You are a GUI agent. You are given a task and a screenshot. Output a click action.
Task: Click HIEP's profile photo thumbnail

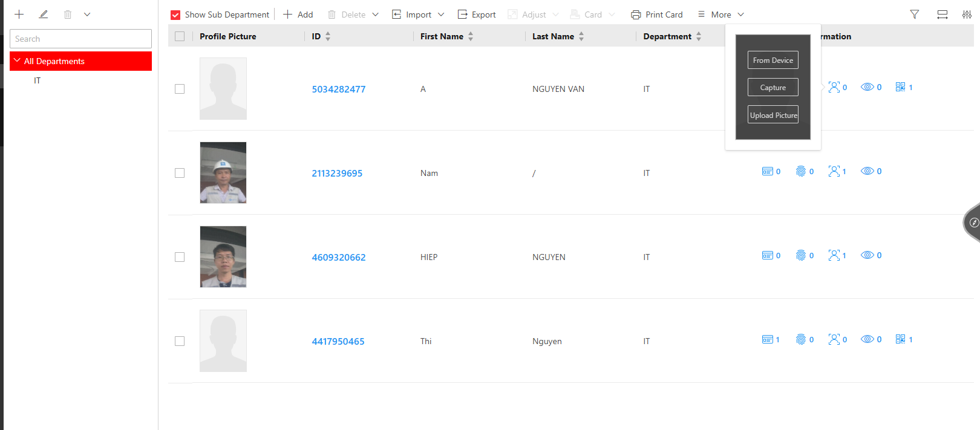pos(223,256)
